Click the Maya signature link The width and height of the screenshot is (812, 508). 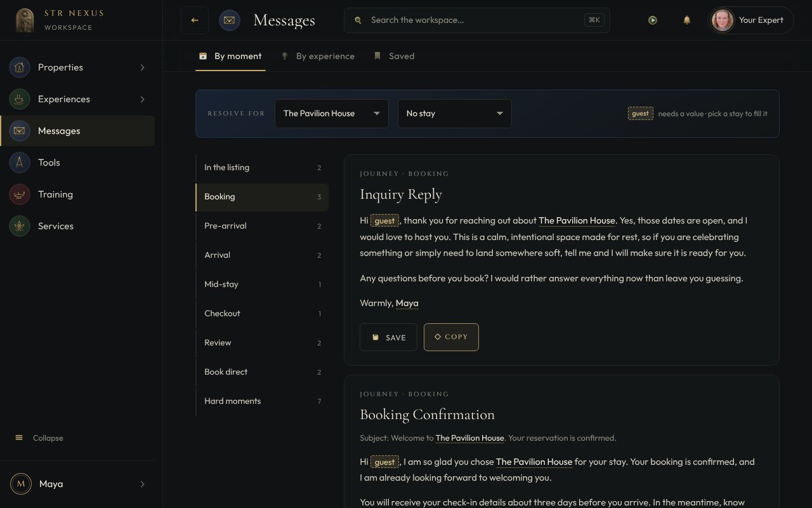[407, 304]
